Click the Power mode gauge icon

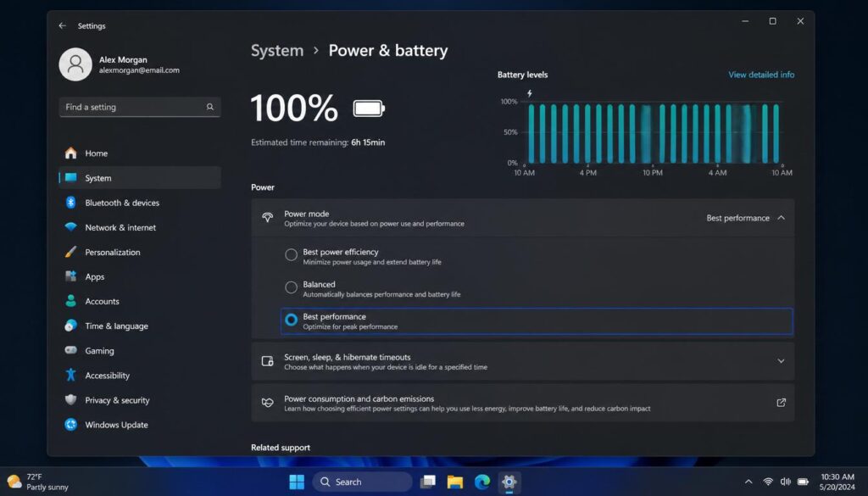[267, 218]
